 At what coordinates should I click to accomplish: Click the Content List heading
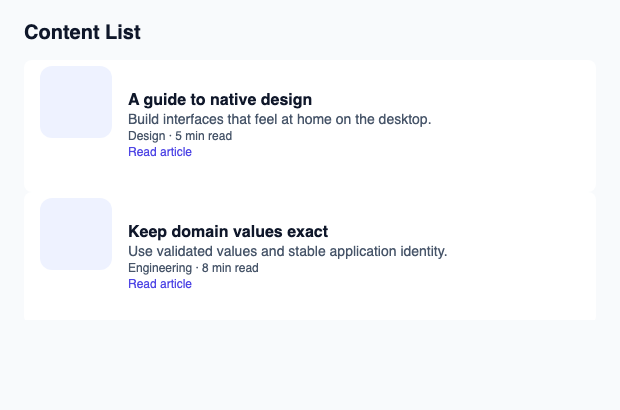tap(82, 32)
